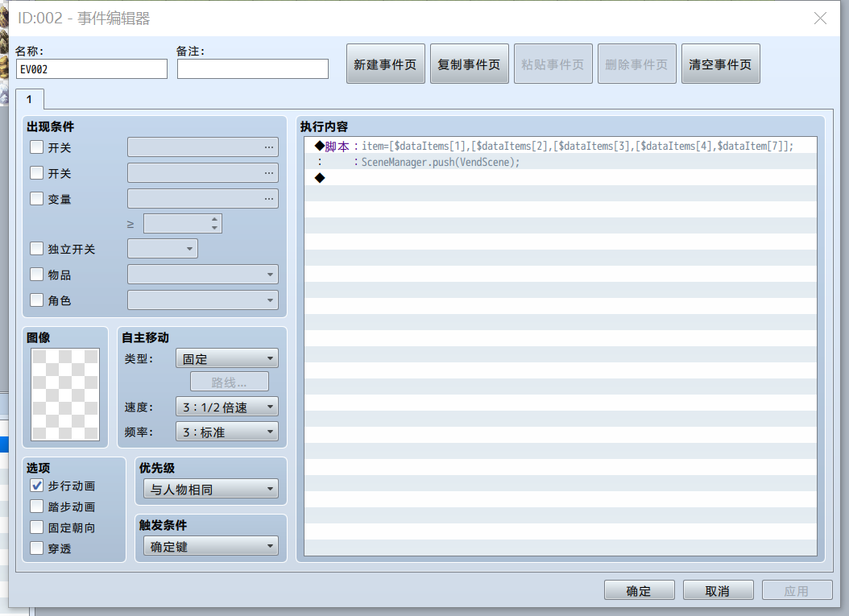Enable the 物品 condition checkbox
This screenshot has width=849, height=616.
(36, 275)
